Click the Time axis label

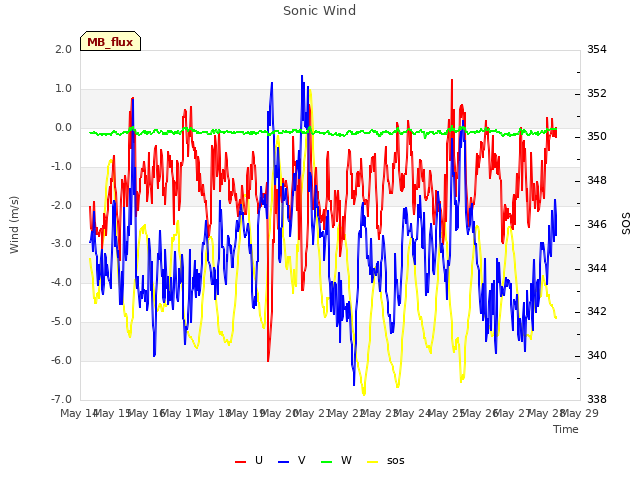pos(566,429)
